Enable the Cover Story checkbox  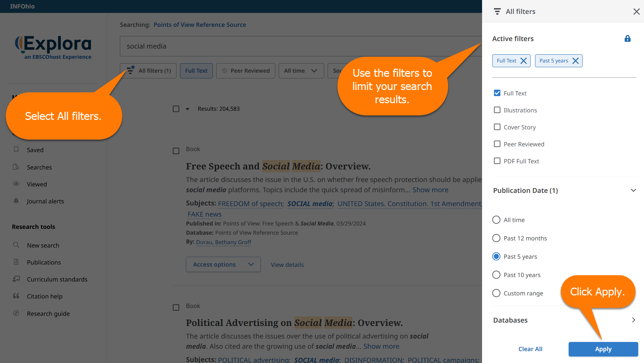[497, 127]
